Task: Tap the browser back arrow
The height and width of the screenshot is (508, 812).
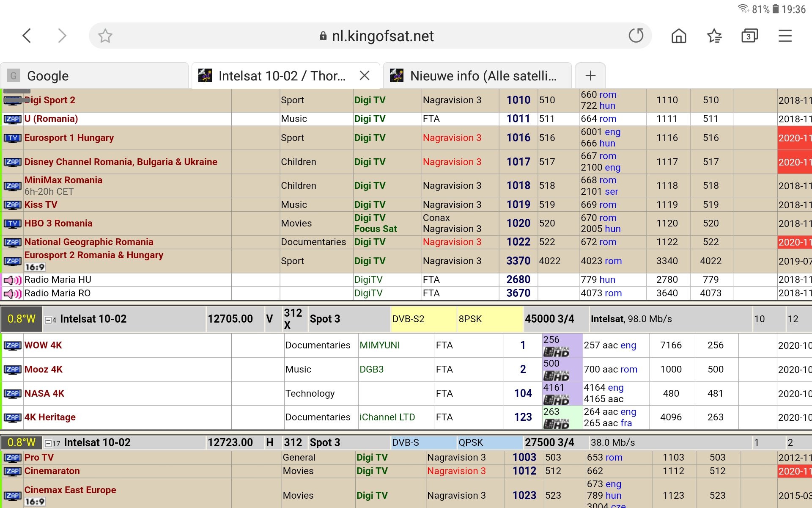Action: pos(27,36)
